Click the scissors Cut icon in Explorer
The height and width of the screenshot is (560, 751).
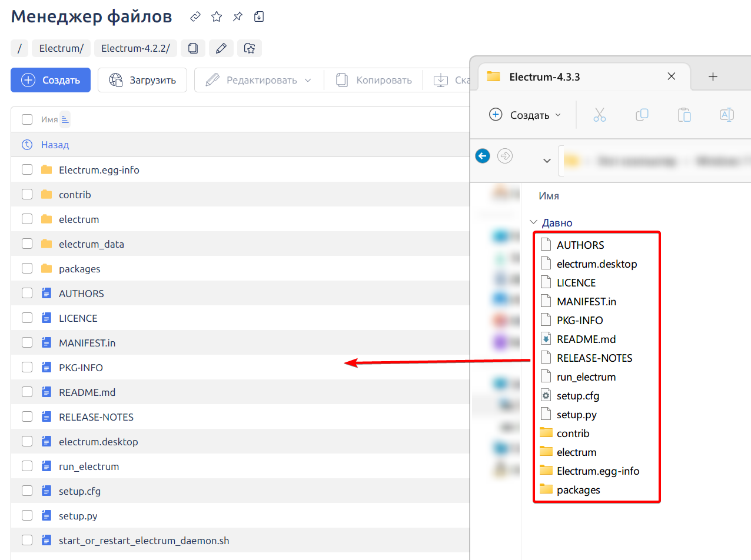(x=599, y=115)
